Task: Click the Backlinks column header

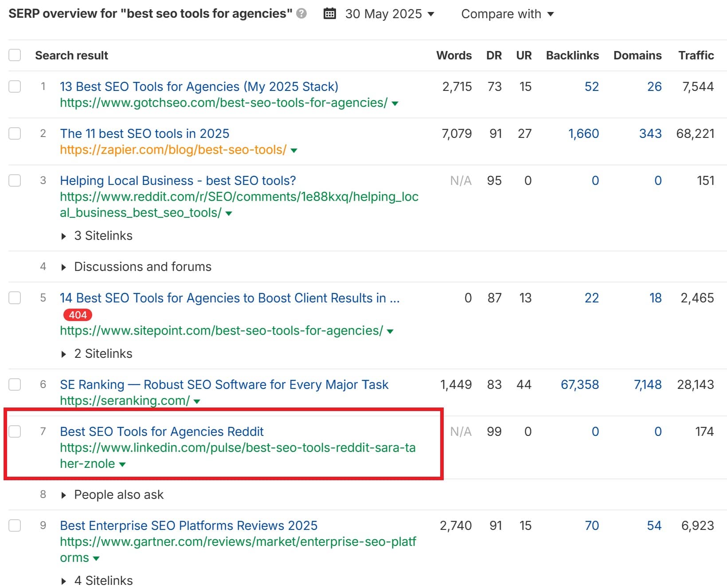Action: pos(572,55)
